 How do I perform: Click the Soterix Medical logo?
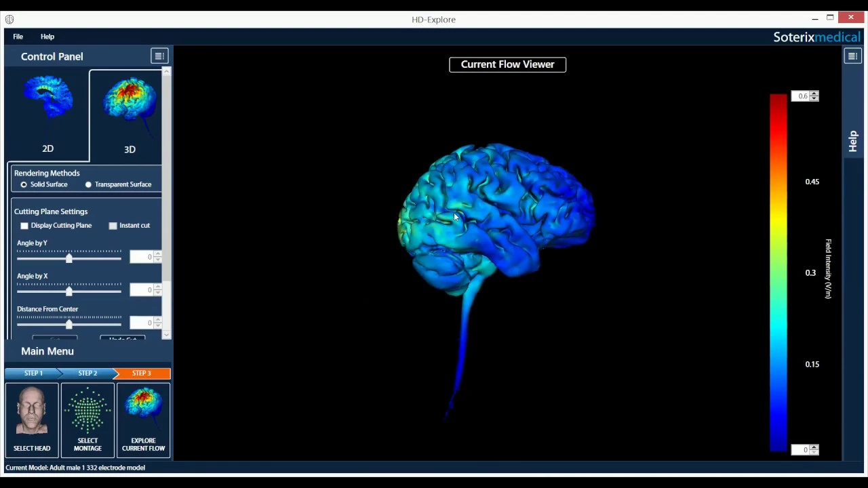pyautogui.click(x=816, y=37)
